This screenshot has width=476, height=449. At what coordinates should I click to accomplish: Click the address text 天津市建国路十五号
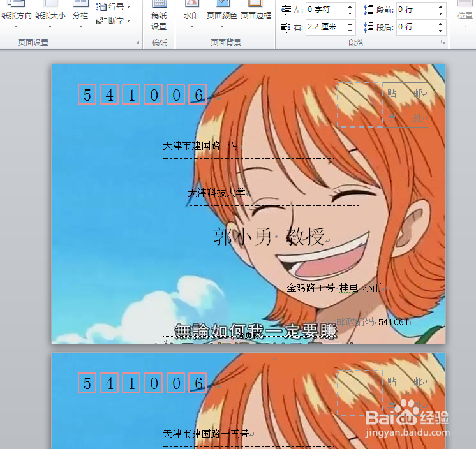click(x=206, y=434)
